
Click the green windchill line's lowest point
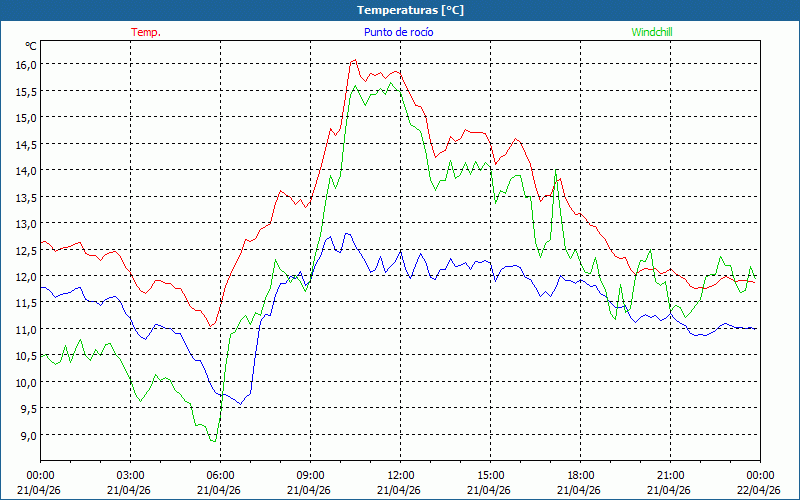point(213,441)
